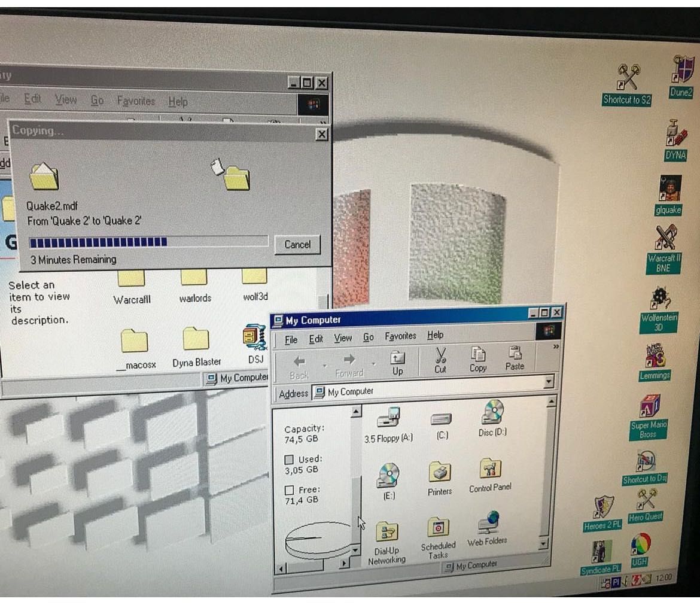This screenshot has width=700, height=608.
Task: Open Super Mario Bross desktop icon
Action: pyautogui.click(x=649, y=417)
